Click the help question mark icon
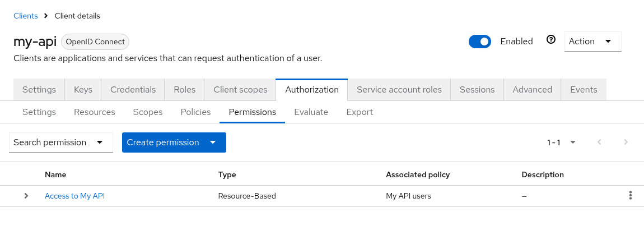The height and width of the screenshot is (230, 644). point(551,39)
